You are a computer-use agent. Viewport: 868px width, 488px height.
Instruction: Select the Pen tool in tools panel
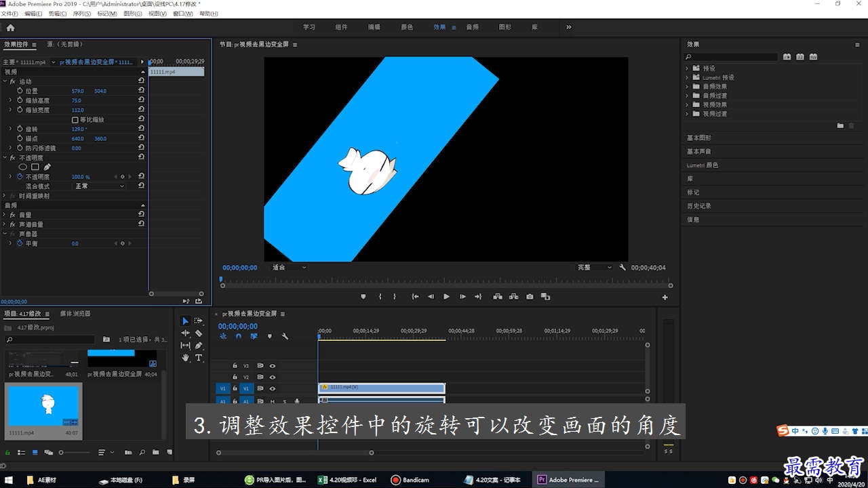pyautogui.click(x=199, y=345)
